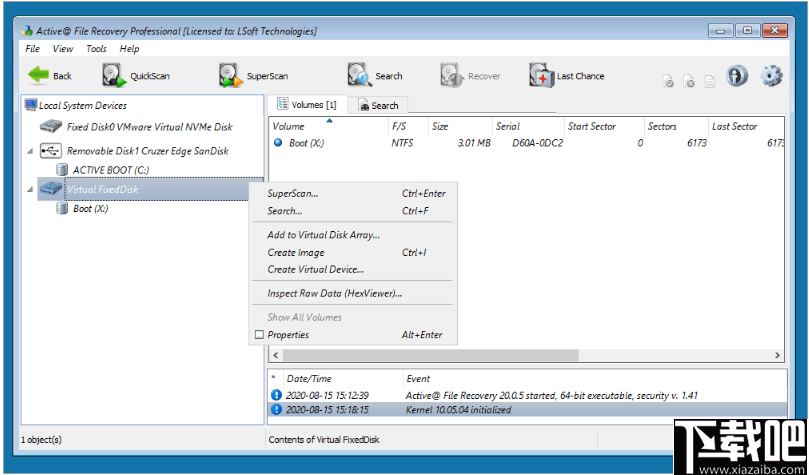Switch to the Volumes [1] tab
The width and height of the screenshot is (809, 475).
pyautogui.click(x=307, y=105)
